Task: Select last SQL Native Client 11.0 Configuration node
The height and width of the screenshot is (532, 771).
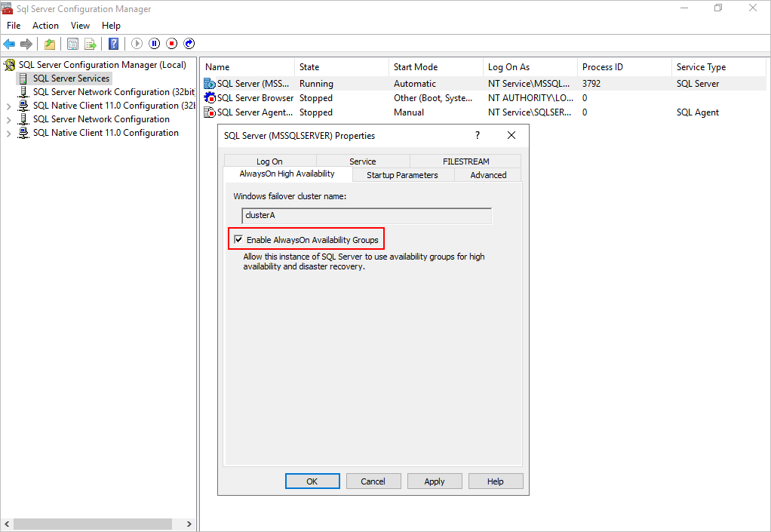Action: click(106, 133)
